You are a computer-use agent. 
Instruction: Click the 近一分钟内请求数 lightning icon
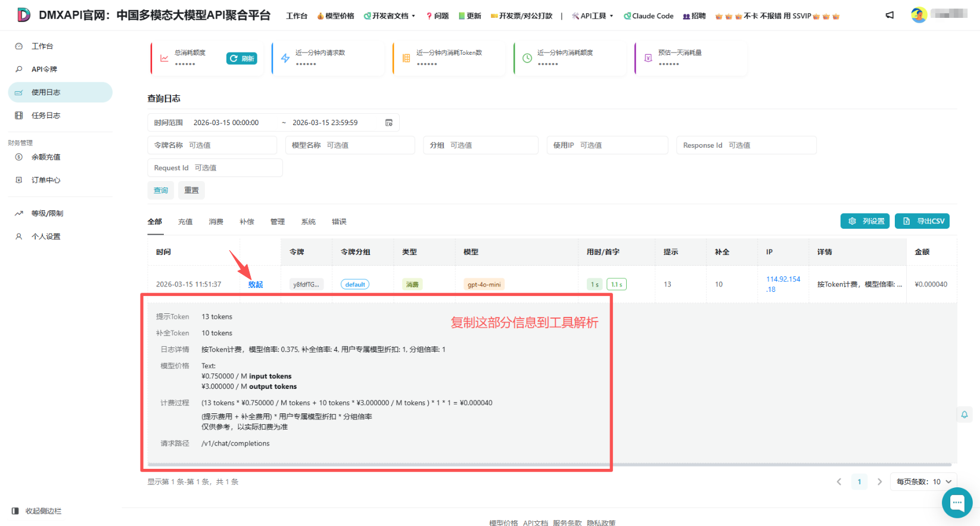point(285,58)
